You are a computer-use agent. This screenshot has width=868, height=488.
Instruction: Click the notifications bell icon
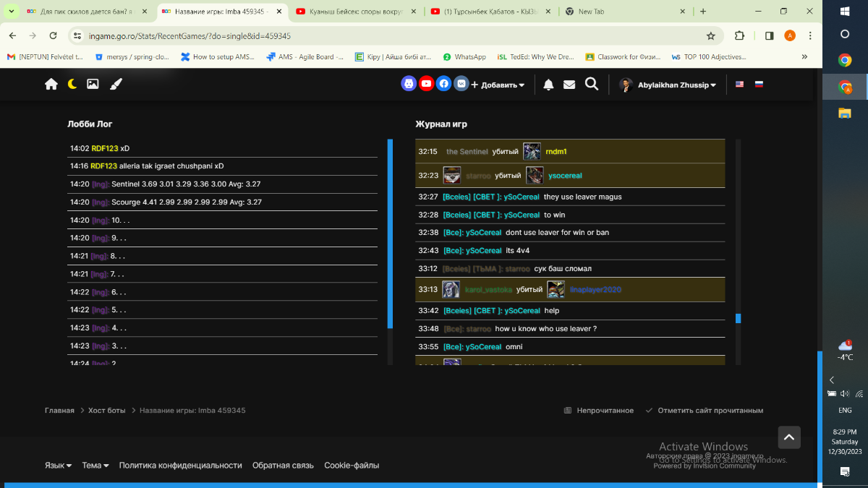click(548, 85)
